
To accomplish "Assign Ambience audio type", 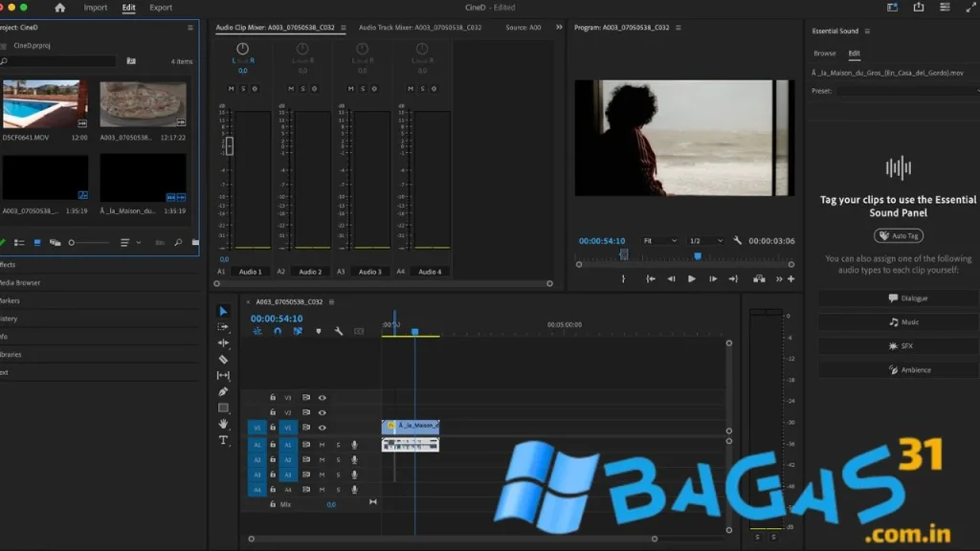I will coord(898,370).
